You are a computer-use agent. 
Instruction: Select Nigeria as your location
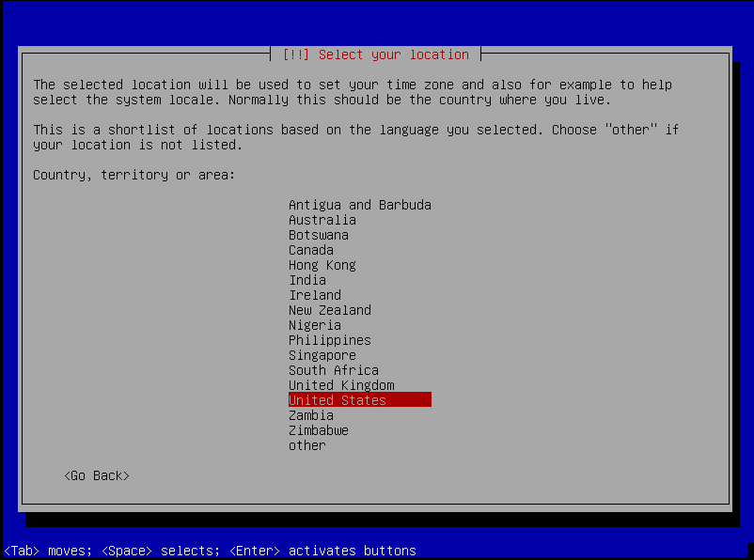click(314, 325)
